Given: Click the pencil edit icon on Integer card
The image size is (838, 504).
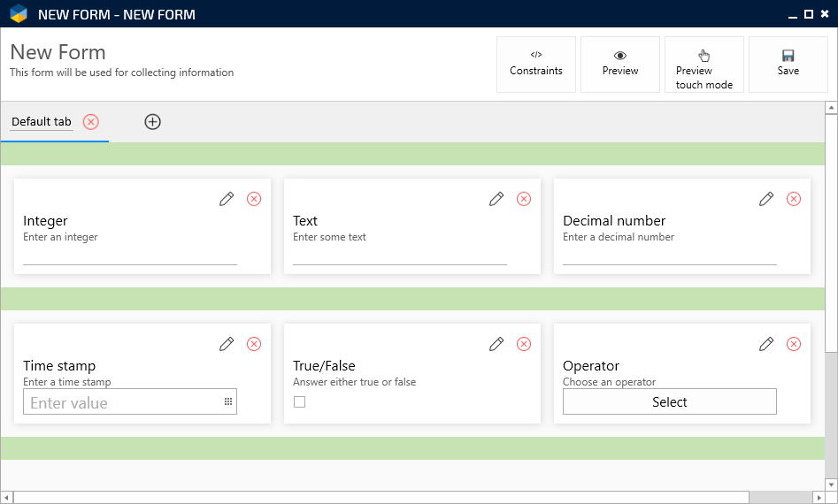Looking at the screenshot, I should click(x=227, y=199).
